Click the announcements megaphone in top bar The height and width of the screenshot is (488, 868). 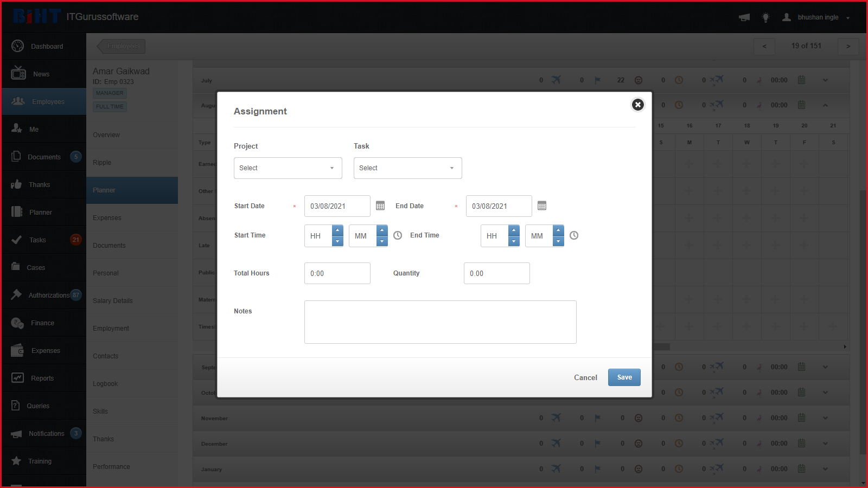[x=744, y=17]
